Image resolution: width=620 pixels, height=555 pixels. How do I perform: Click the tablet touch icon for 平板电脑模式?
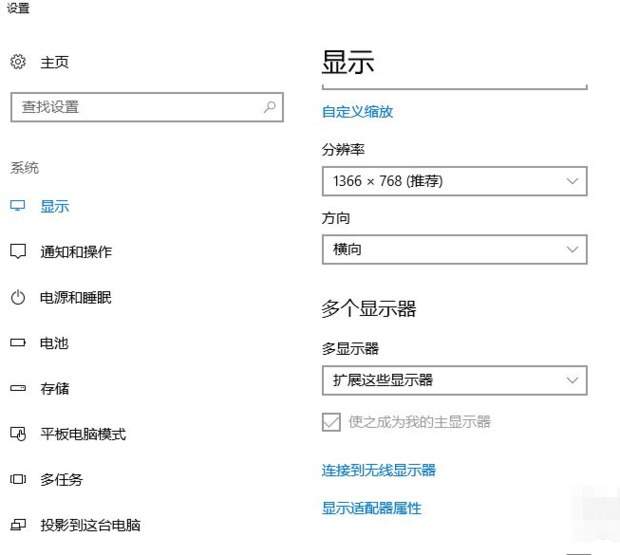[x=18, y=434]
